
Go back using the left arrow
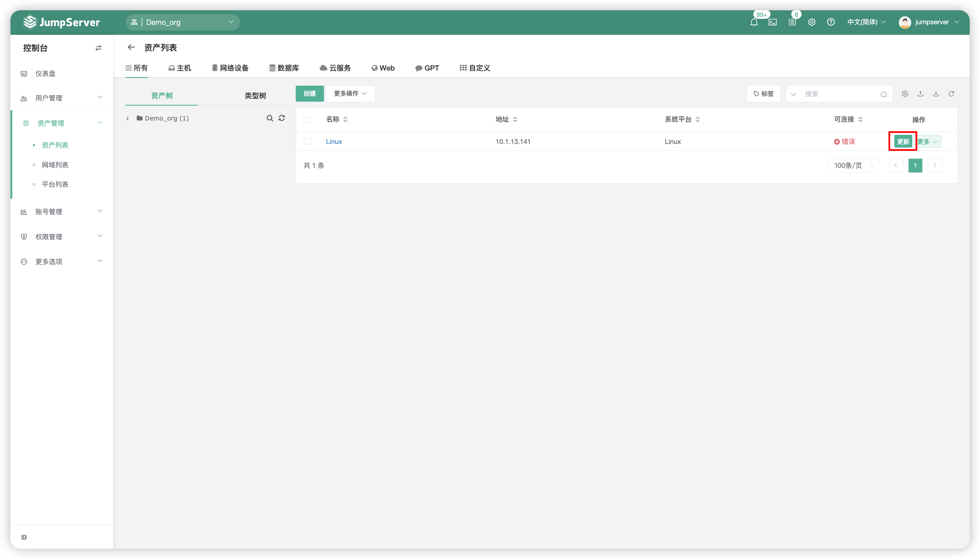coord(131,47)
